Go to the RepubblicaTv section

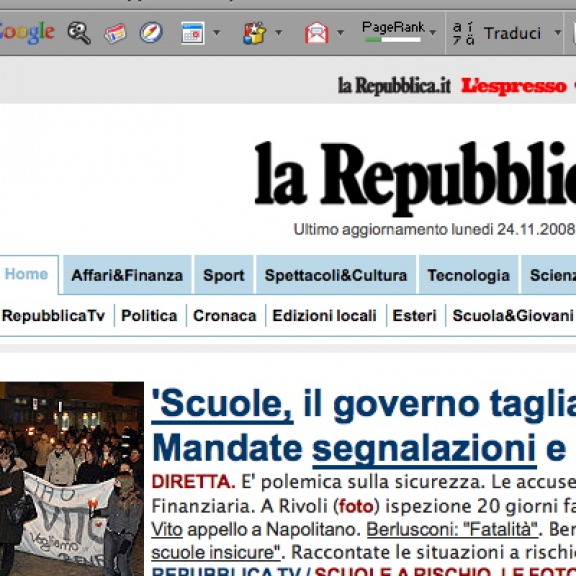[54, 316]
